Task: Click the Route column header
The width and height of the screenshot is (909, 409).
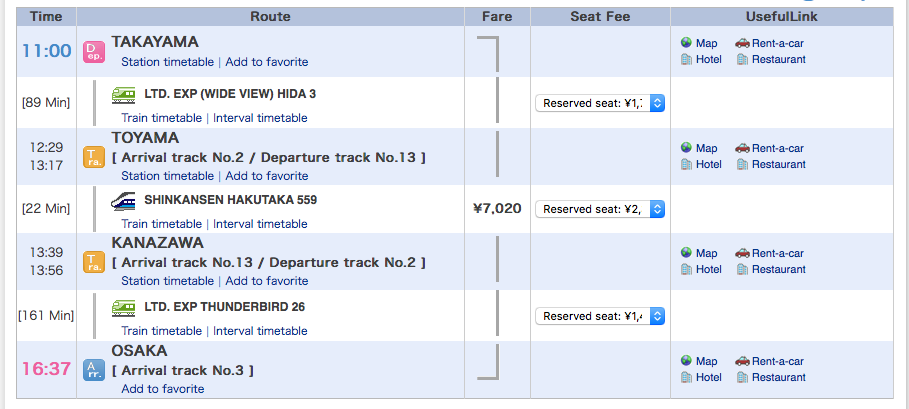Action: pos(270,16)
